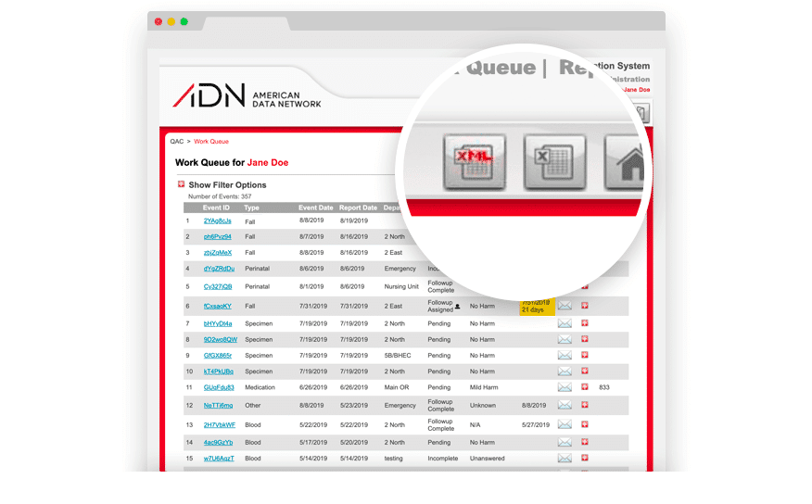Click the Work Queue breadcrumb link
Screen dimensions: 812x504
[x=211, y=141]
